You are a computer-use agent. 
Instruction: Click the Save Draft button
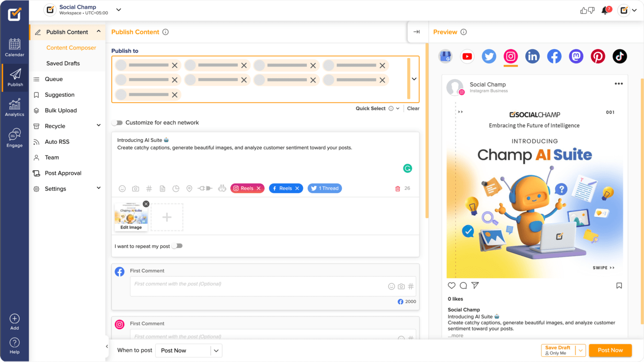click(x=558, y=351)
